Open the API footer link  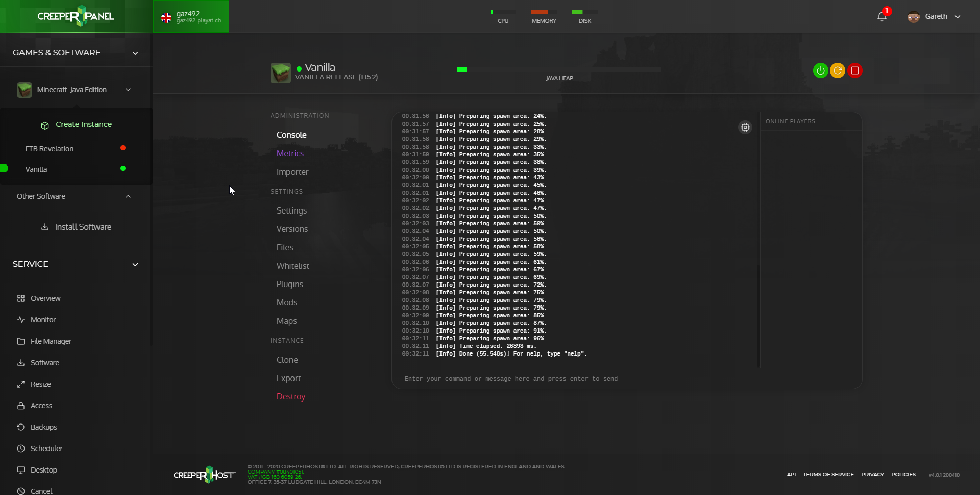tap(791, 474)
